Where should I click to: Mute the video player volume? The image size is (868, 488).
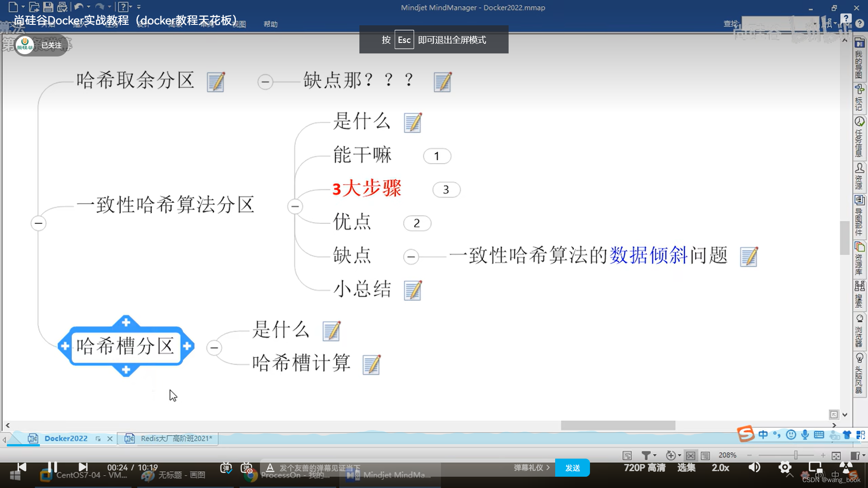[754, 468]
